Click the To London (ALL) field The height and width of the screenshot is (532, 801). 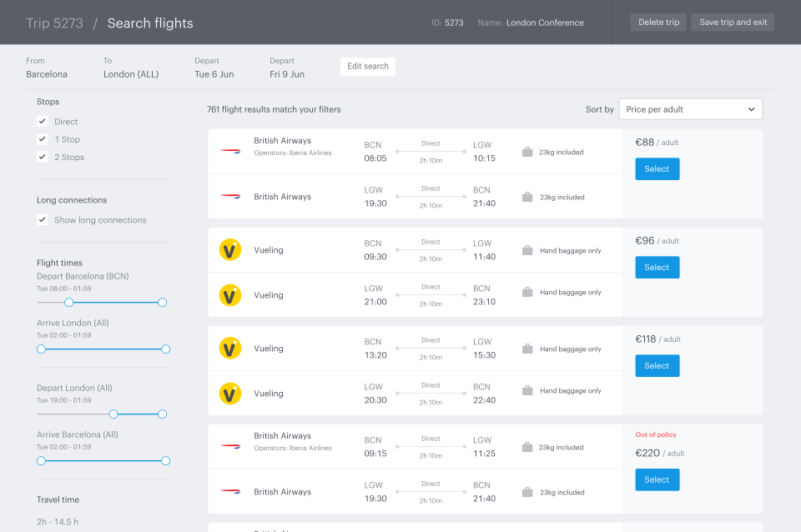click(x=131, y=68)
